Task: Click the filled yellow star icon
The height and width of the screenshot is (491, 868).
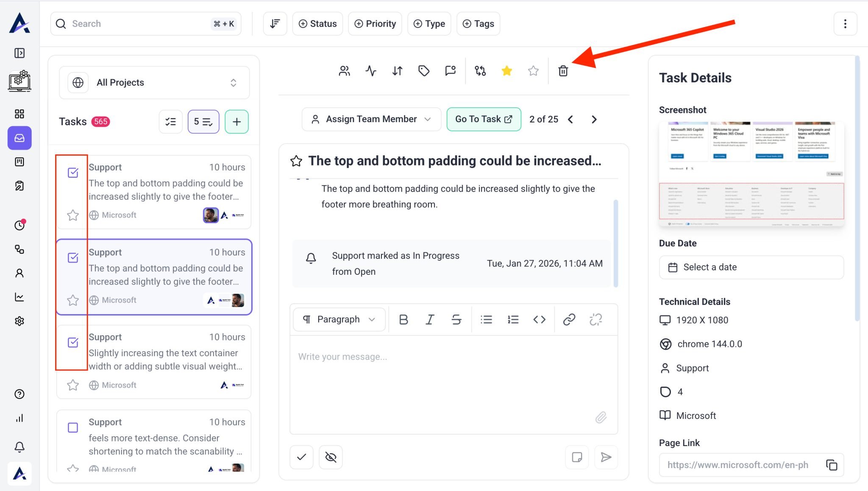Action: (506, 71)
